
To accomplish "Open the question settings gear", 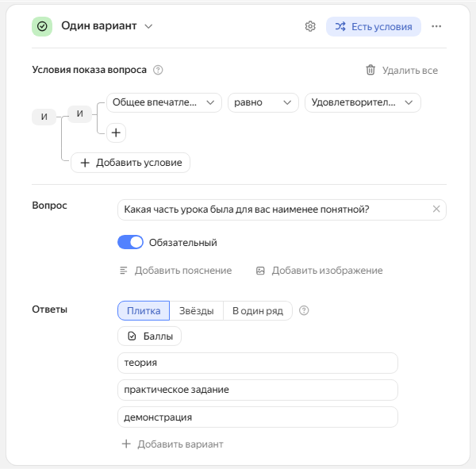I will coord(310,26).
